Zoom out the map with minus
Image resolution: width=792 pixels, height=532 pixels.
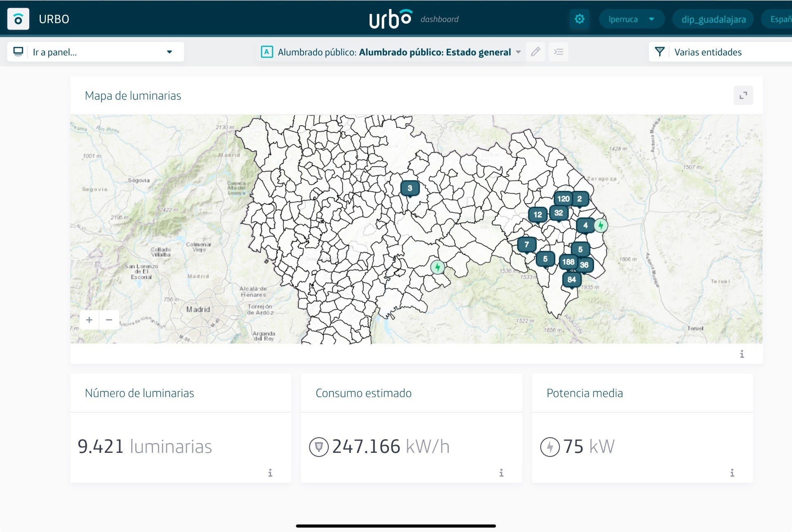click(109, 320)
